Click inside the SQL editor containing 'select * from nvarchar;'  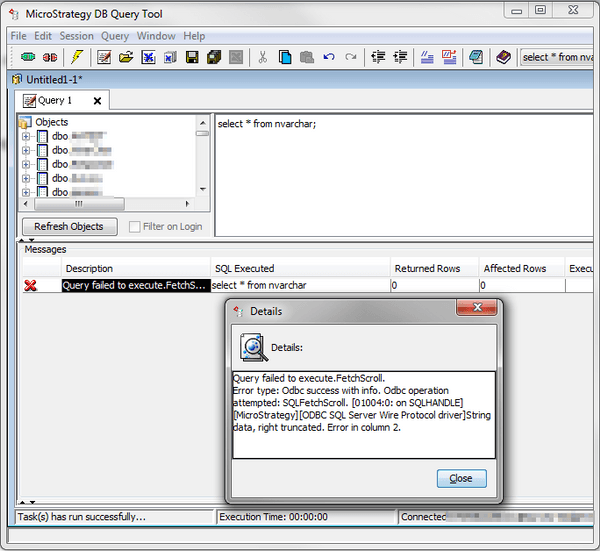click(404, 175)
